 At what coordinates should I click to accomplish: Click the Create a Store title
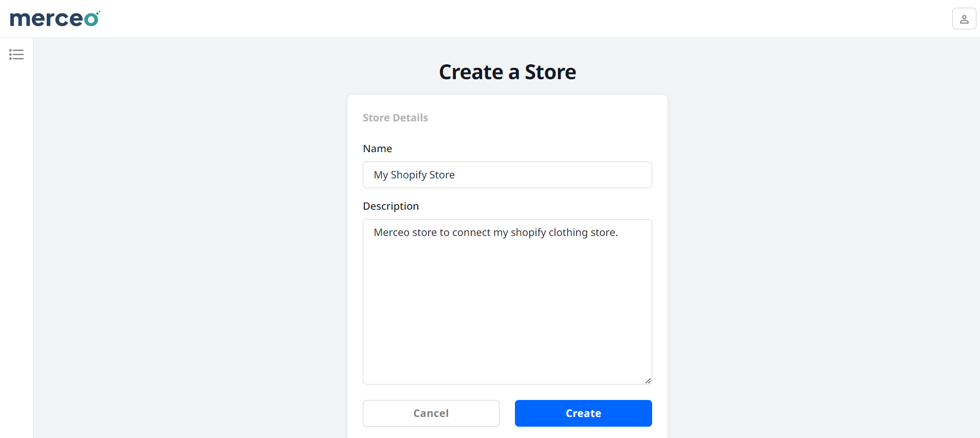click(507, 72)
